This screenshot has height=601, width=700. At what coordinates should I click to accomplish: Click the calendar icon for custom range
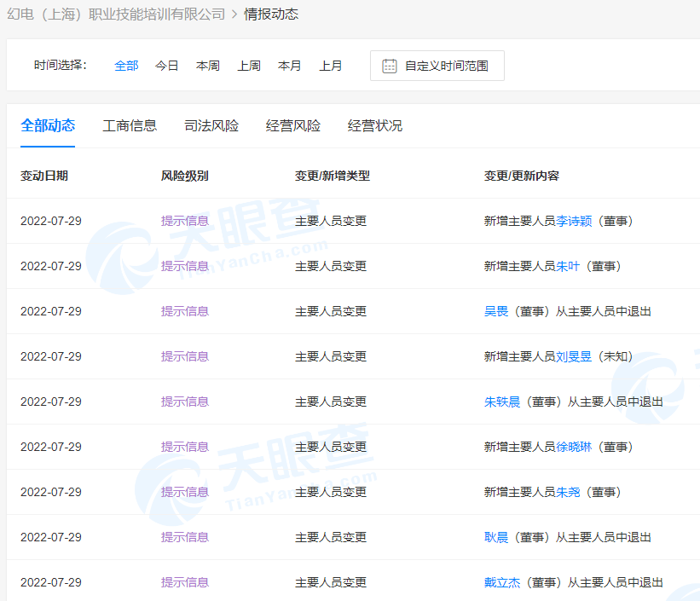pos(390,66)
